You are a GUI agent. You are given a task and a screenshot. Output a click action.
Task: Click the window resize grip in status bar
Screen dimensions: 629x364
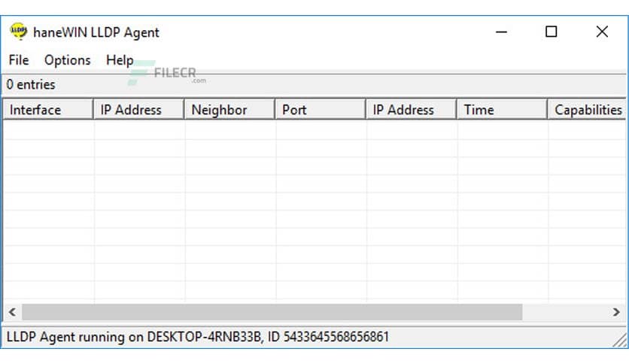[620, 341]
